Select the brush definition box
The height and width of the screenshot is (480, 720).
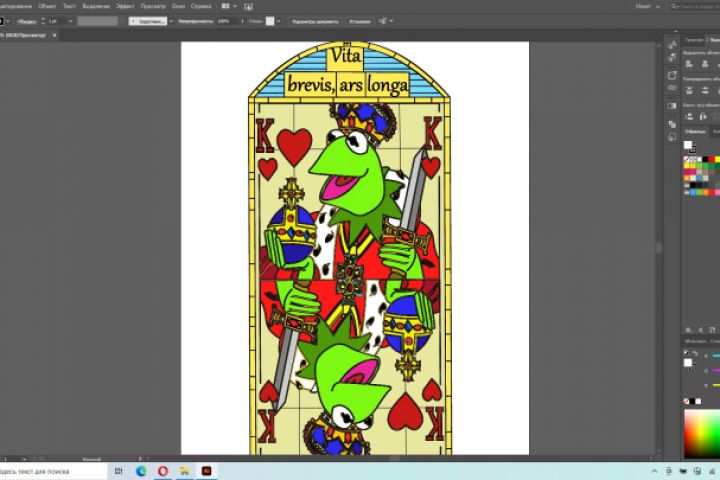tap(147, 21)
